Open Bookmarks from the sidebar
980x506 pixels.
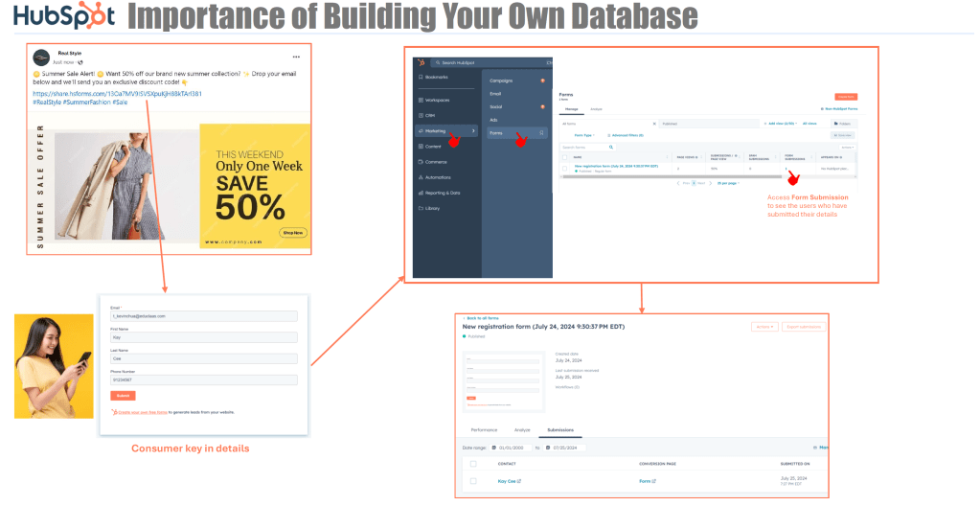tap(421, 76)
